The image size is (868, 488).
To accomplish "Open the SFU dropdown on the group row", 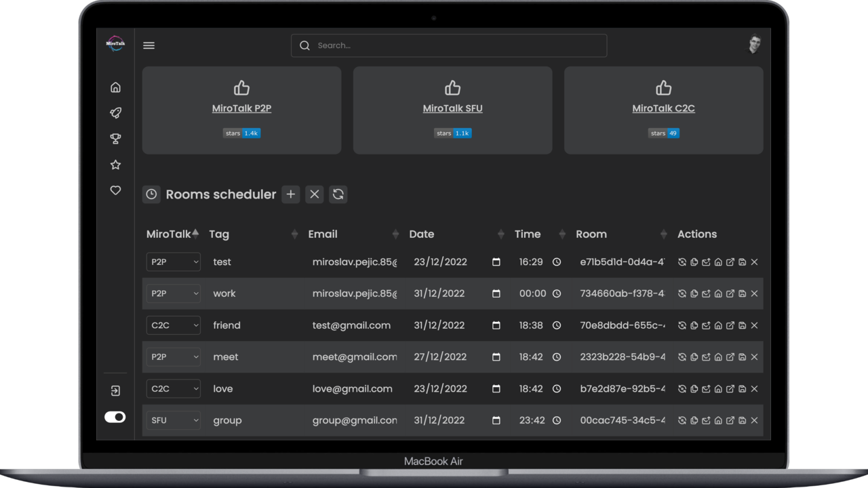I will coord(173,420).
